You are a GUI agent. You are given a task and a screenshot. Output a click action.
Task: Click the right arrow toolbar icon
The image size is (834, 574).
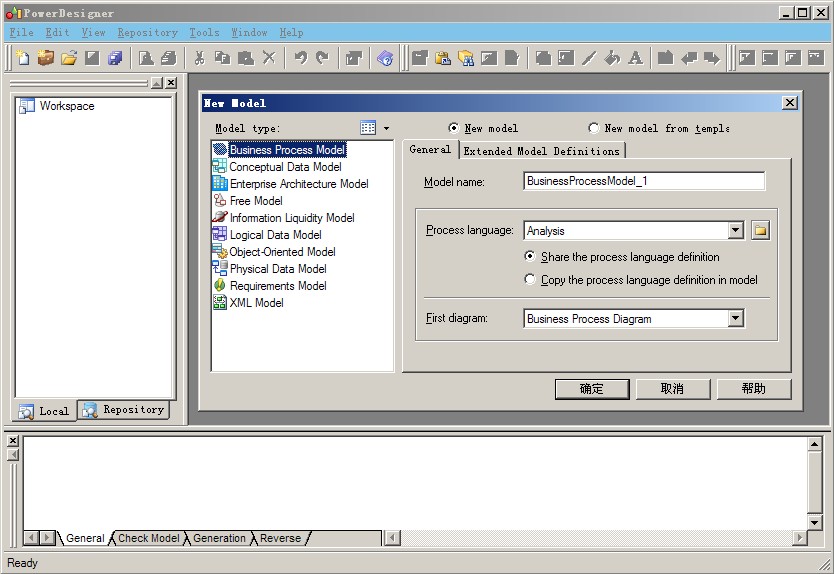click(712, 57)
